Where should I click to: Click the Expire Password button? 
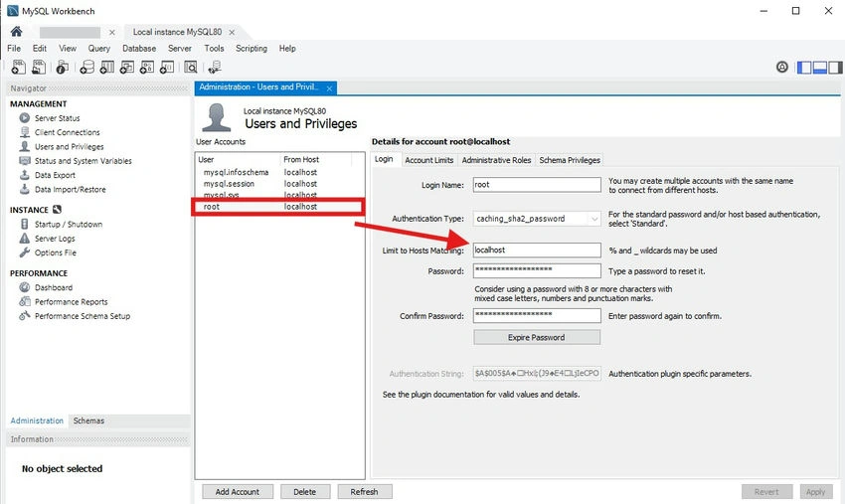[x=537, y=337]
